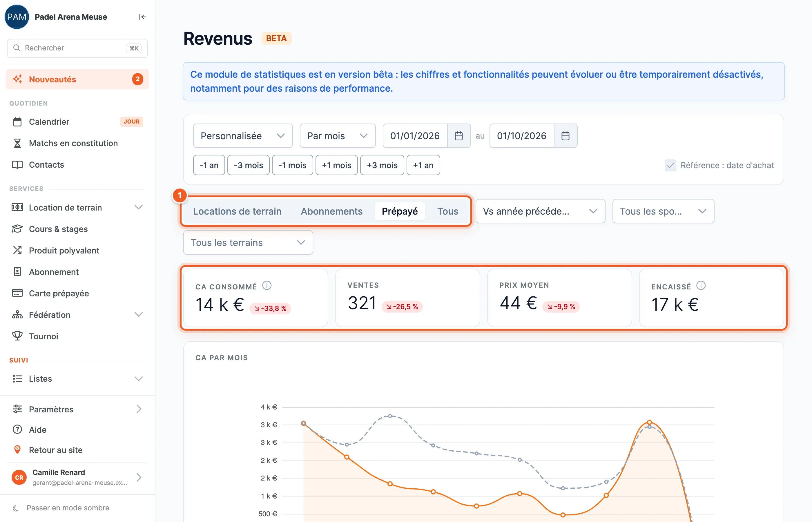Switch to dark mode (Passer en mode sombre)
Image resolution: width=812 pixels, height=522 pixels.
(x=61, y=508)
